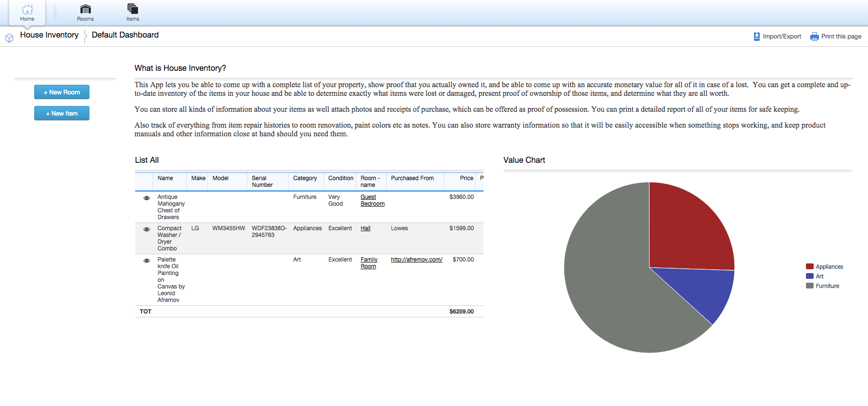Click the Palette knife Oil Painting item name
The width and height of the screenshot is (868, 406).
point(171,280)
